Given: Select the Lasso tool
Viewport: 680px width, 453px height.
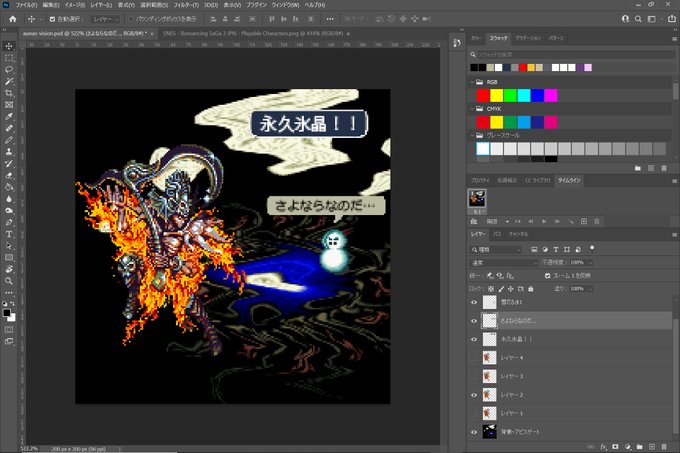Looking at the screenshot, I should (x=9, y=69).
